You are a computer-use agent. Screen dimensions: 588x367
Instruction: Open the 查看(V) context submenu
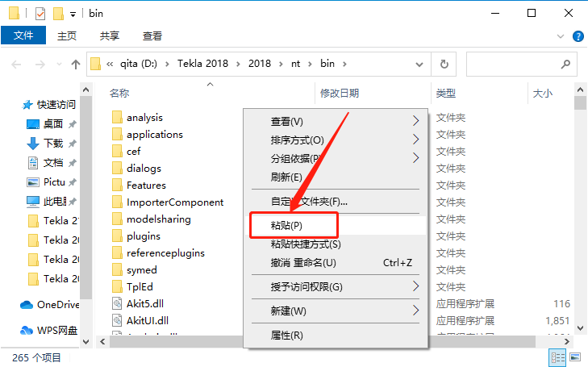tap(336, 122)
